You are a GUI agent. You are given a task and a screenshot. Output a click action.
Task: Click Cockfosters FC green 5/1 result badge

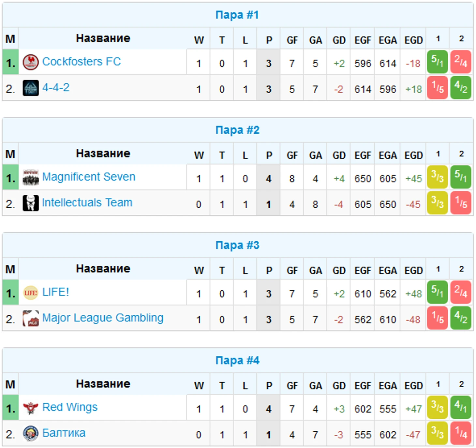tap(437, 62)
